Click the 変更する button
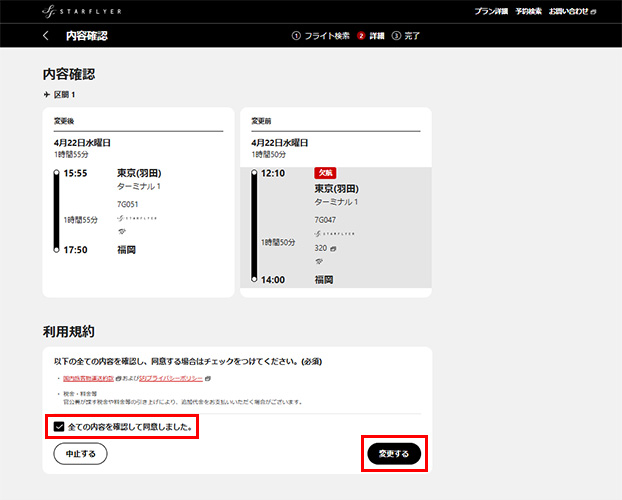 394,454
